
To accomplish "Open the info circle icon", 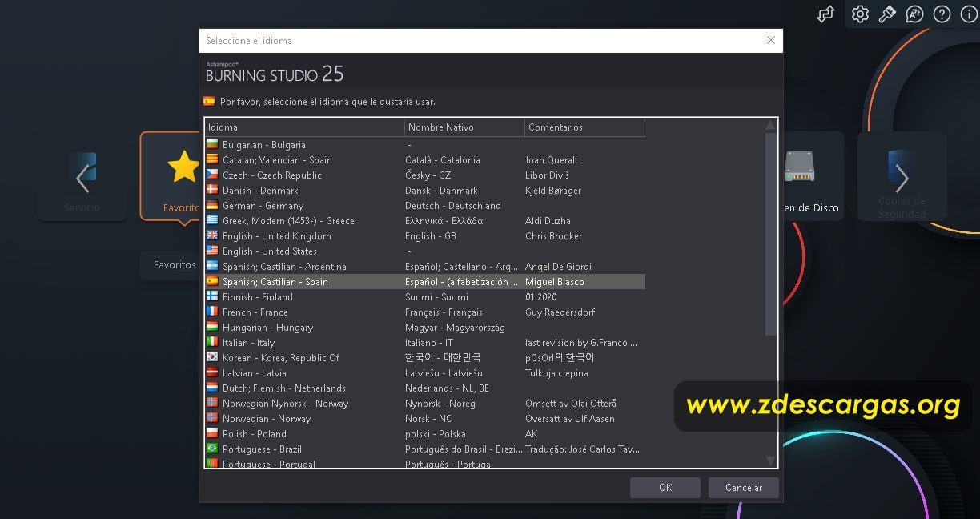I will [x=968, y=14].
